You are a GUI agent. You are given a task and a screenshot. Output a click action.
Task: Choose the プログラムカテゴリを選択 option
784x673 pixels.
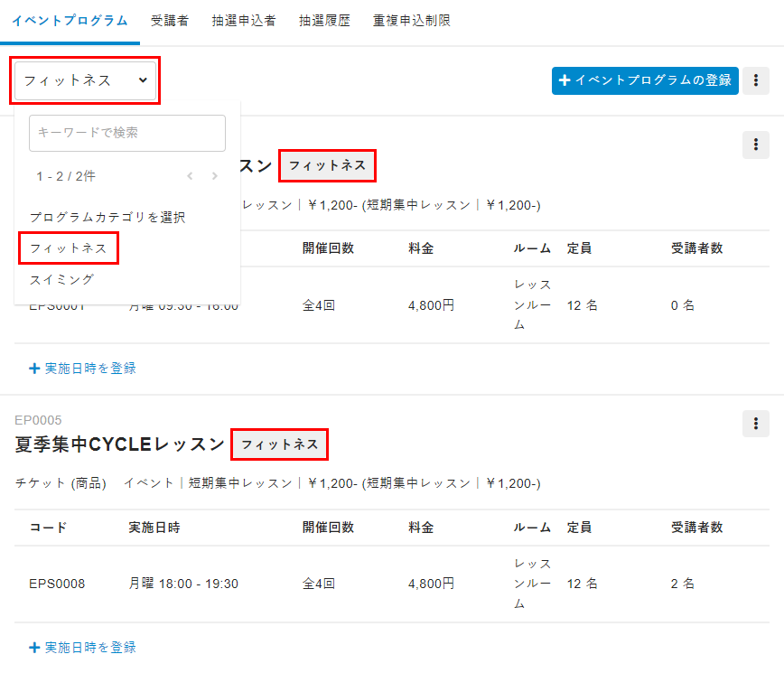pyautogui.click(x=107, y=218)
